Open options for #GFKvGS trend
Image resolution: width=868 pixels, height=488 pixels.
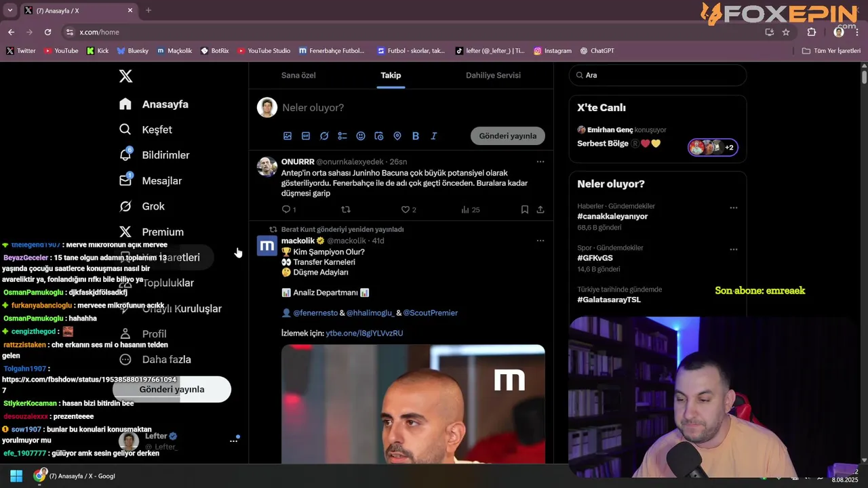[x=733, y=249]
